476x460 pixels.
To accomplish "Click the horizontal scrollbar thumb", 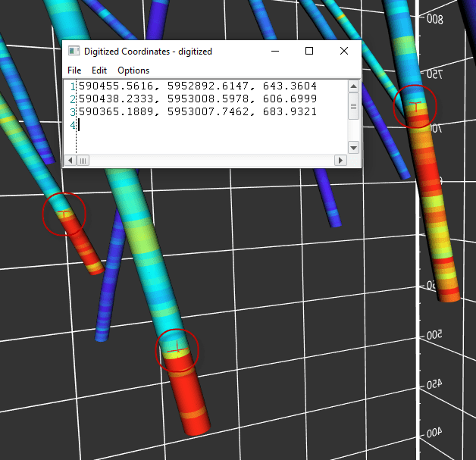I will [83, 161].
